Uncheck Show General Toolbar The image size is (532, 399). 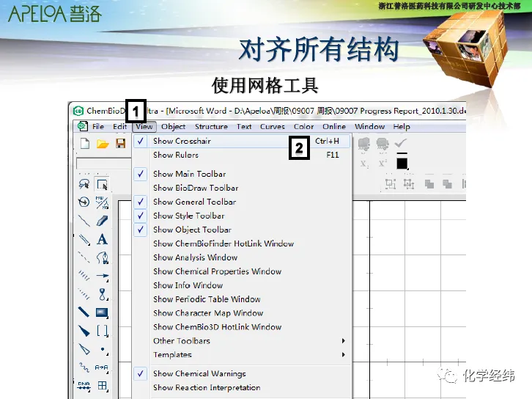click(241, 202)
